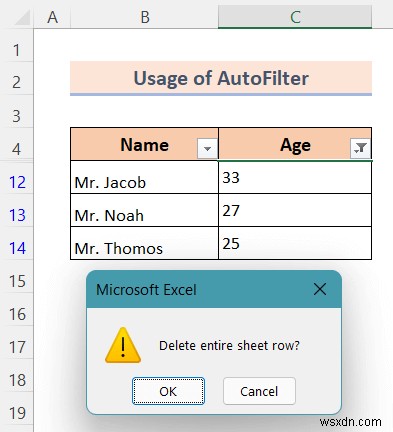Screen dimensions: 393x432
Task: Click the warning icon in the dialog
Action: (123, 345)
